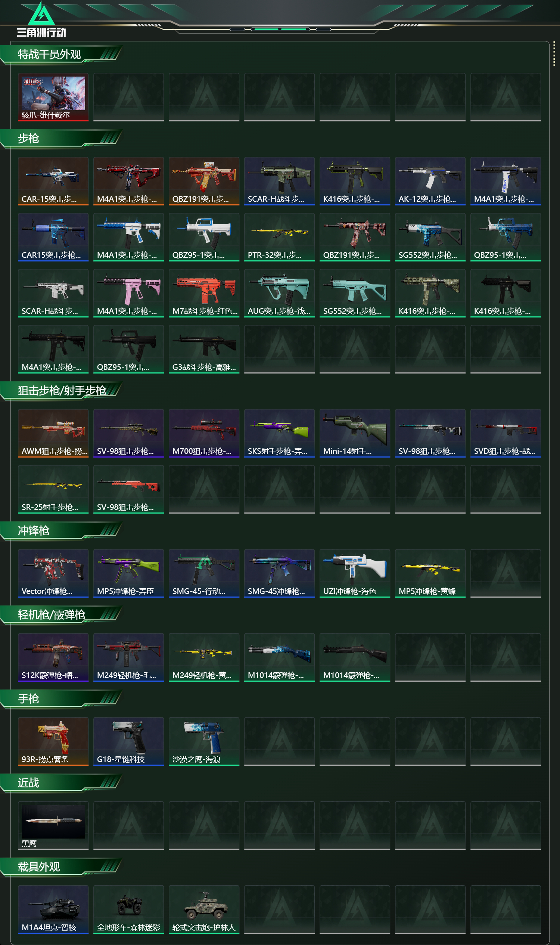Click the vertical scrollbar at right edge
This screenshot has width=560, height=945.
pos(554,54)
